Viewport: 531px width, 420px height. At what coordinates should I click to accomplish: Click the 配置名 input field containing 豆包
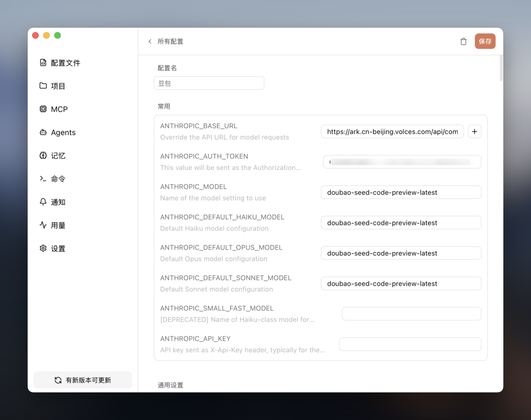click(209, 84)
